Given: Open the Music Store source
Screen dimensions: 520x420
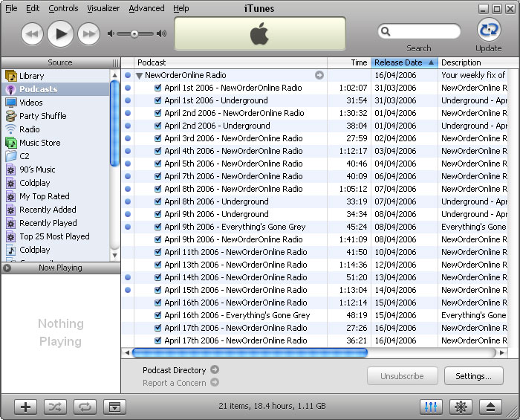Looking at the screenshot, I should pyautogui.click(x=56, y=143).
